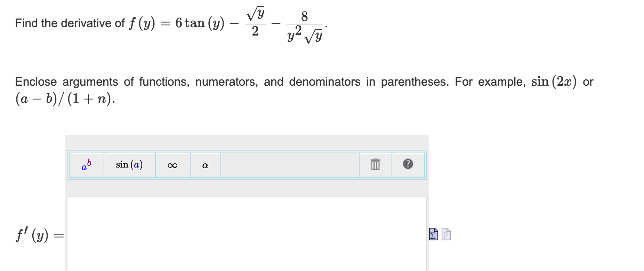Open toolbar help with the question mark icon
The width and height of the screenshot is (644, 271).
pyautogui.click(x=408, y=165)
